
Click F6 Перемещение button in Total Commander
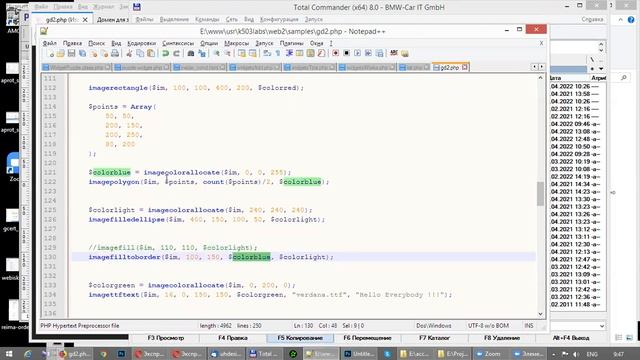(x=367, y=338)
